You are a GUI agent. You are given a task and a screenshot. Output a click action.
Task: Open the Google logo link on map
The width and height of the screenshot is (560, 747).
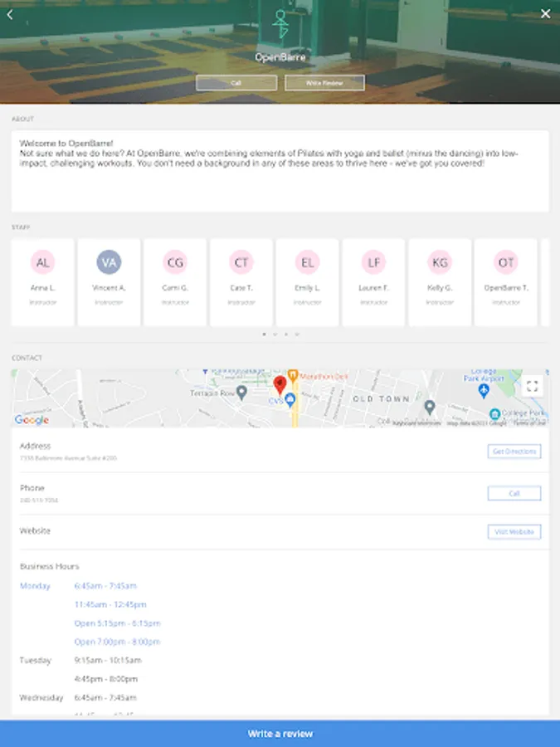[x=32, y=420]
